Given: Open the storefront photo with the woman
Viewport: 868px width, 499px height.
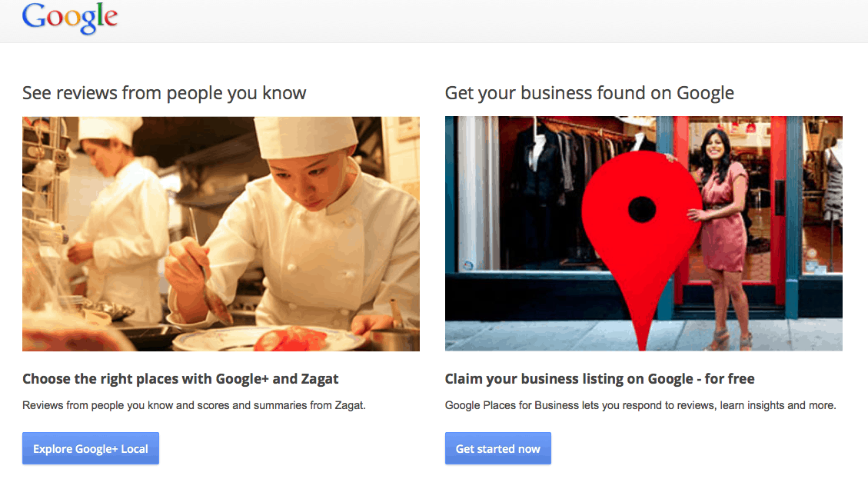Looking at the screenshot, I should tap(644, 234).
